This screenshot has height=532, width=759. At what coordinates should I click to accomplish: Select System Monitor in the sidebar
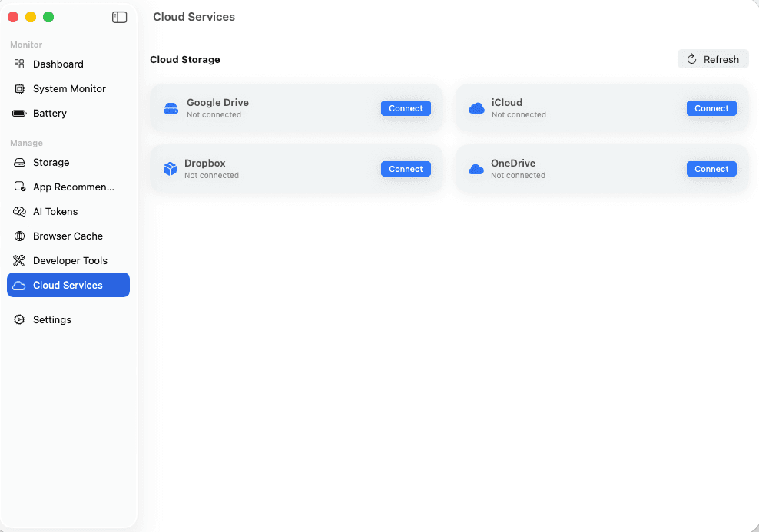(x=69, y=88)
